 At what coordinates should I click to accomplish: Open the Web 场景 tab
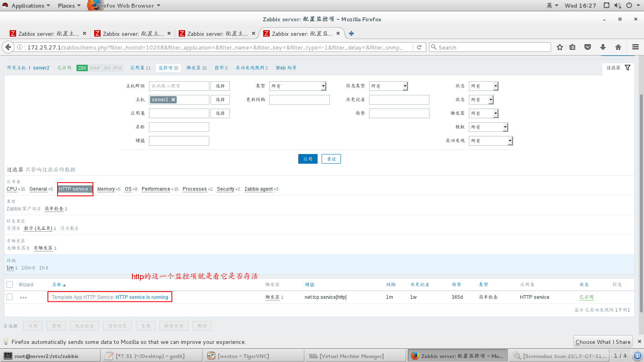[286, 68]
